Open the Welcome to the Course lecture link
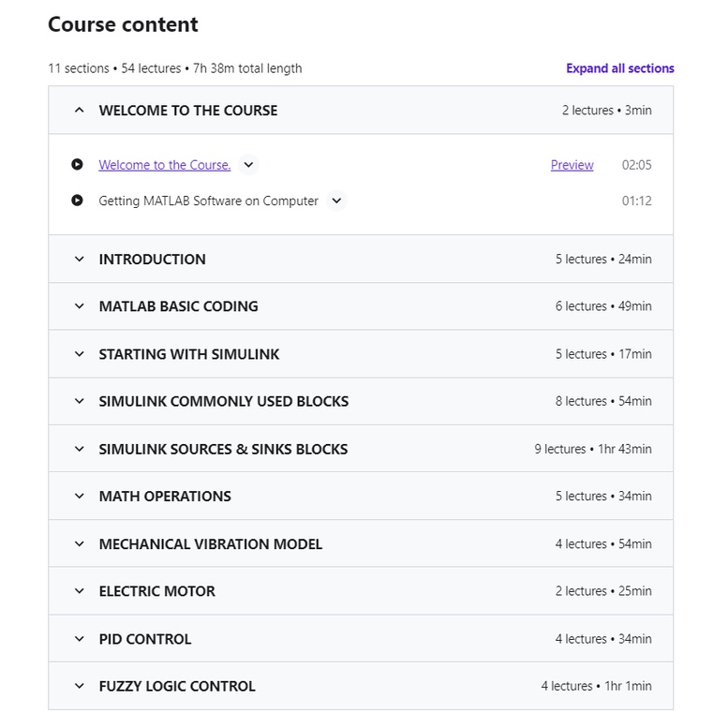This screenshot has width=728, height=728. pos(165,165)
